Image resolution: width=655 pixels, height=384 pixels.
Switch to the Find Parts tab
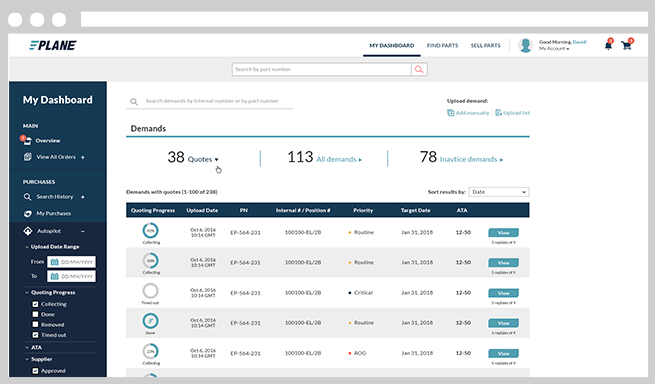[x=442, y=45]
